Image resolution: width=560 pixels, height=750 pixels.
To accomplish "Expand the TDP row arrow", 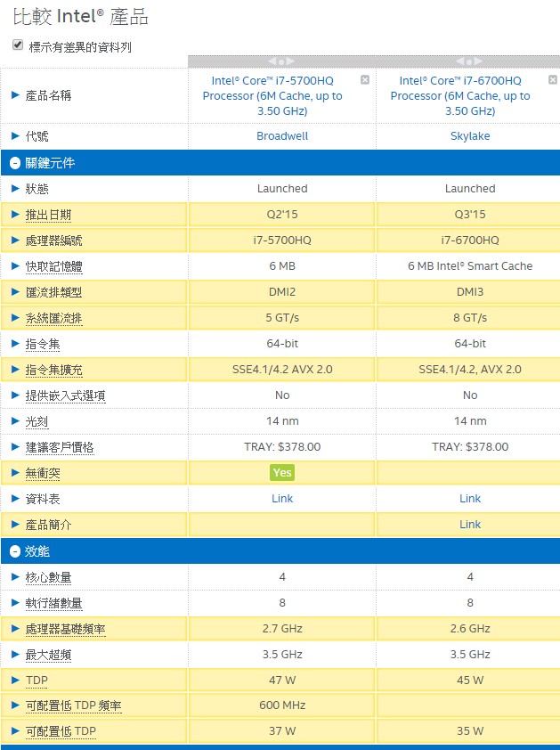I will pos(15,680).
